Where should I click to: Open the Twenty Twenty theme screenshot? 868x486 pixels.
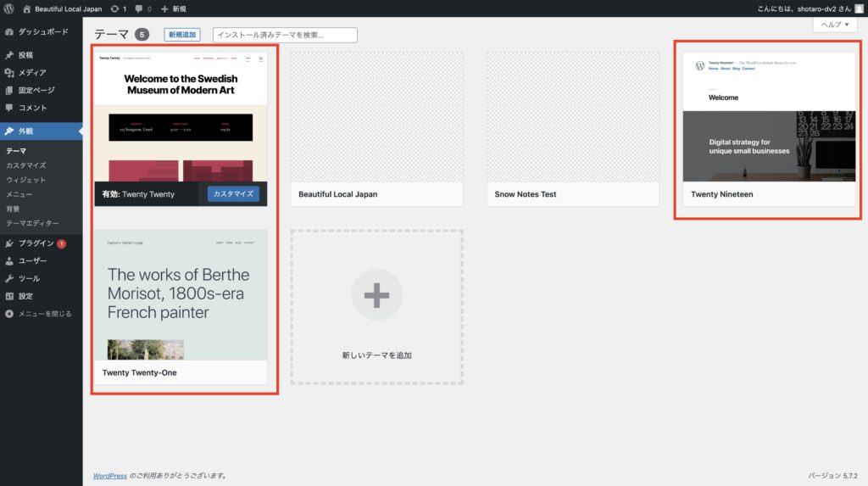pyautogui.click(x=181, y=117)
